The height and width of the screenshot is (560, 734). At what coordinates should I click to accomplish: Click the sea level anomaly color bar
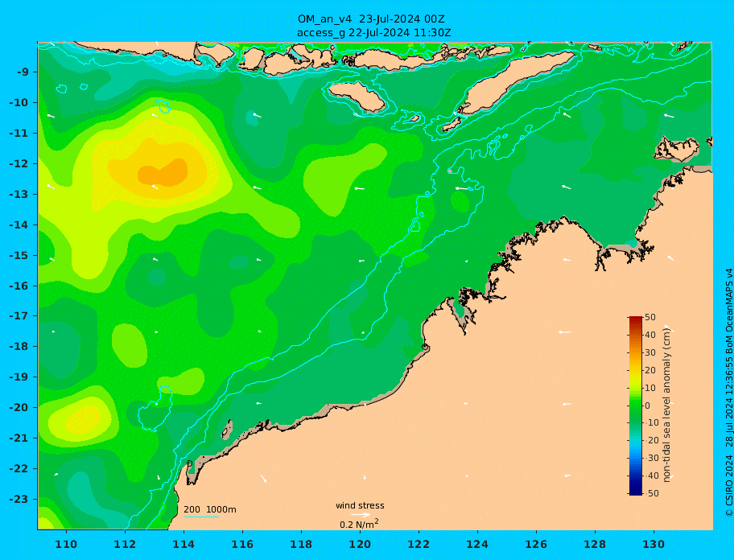pyautogui.click(x=636, y=406)
